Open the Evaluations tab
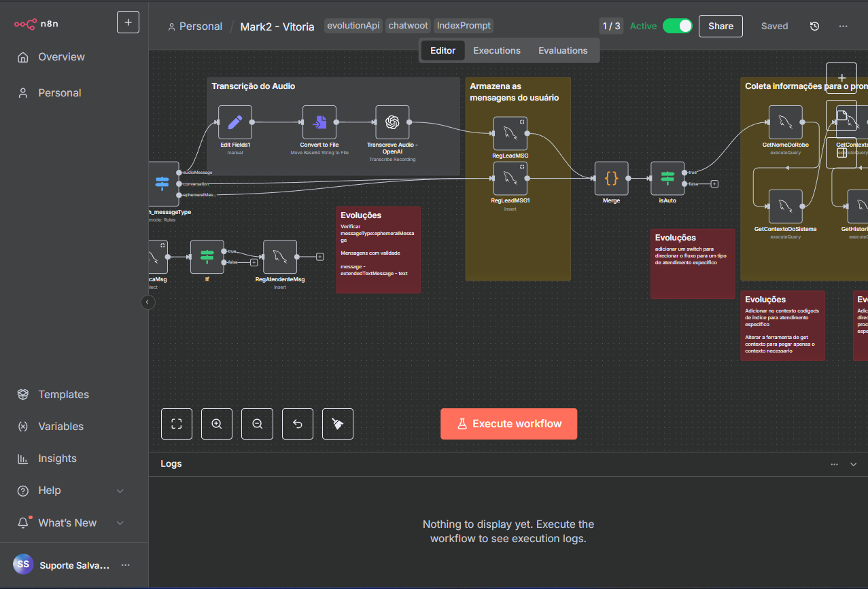This screenshot has height=589, width=868. pyautogui.click(x=563, y=51)
